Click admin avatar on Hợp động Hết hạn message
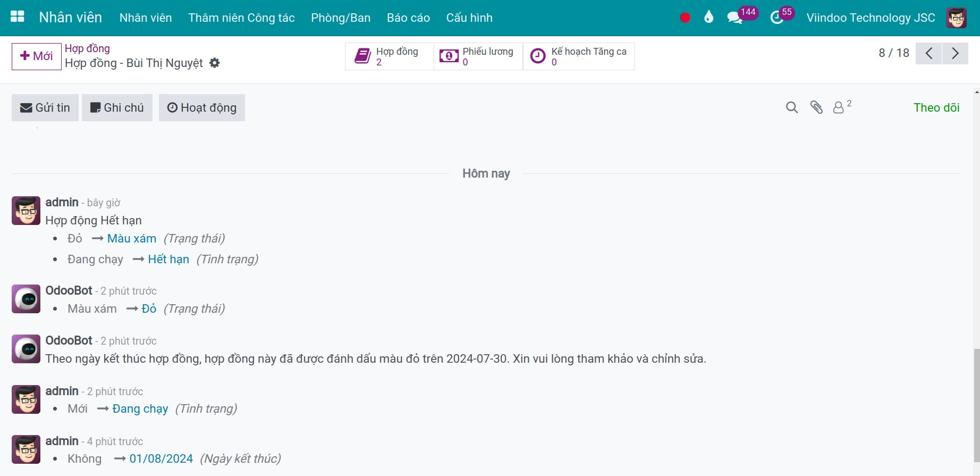Viewport: 980px width, 476px height. (x=26, y=211)
